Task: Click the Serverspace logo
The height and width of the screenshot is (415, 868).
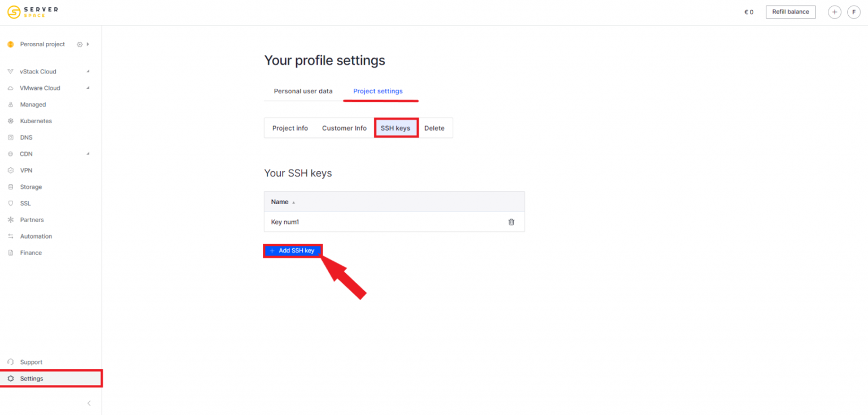Action: (x=33, y=12)
